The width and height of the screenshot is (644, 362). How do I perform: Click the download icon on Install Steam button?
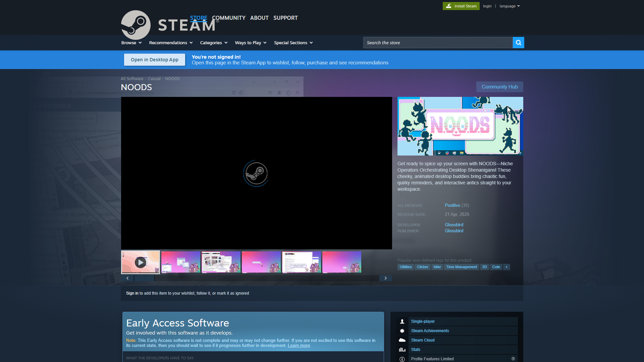click(448, 6)
